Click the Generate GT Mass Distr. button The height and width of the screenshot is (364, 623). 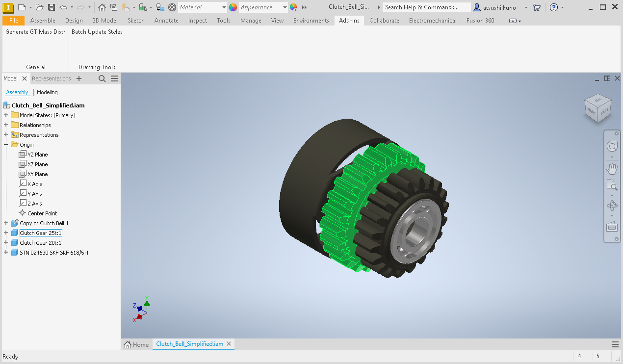[x=35, y=31]
